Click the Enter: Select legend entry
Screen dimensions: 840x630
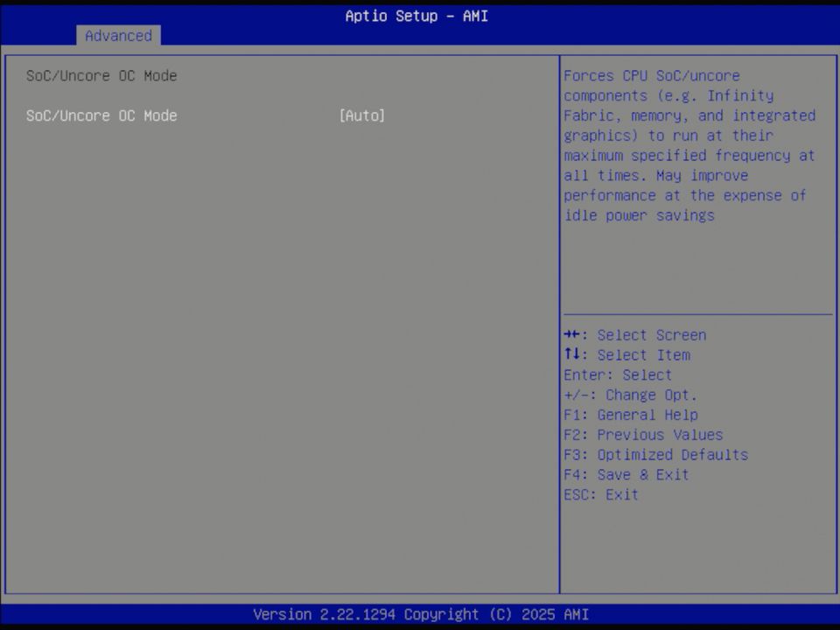click(x=617, y=374)
